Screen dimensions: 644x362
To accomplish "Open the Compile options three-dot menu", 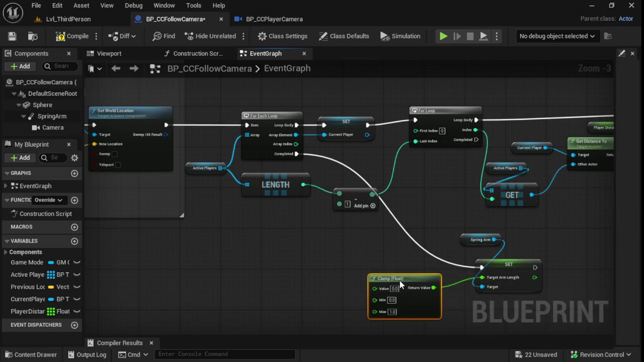I will coord(96,36).
